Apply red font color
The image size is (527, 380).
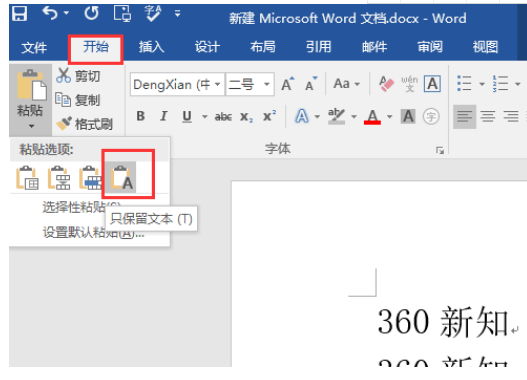tap(372, 117)
